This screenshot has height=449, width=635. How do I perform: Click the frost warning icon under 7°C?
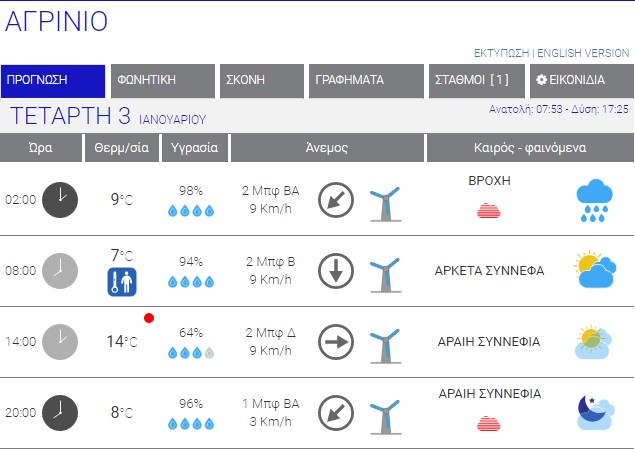click(121, 282)
